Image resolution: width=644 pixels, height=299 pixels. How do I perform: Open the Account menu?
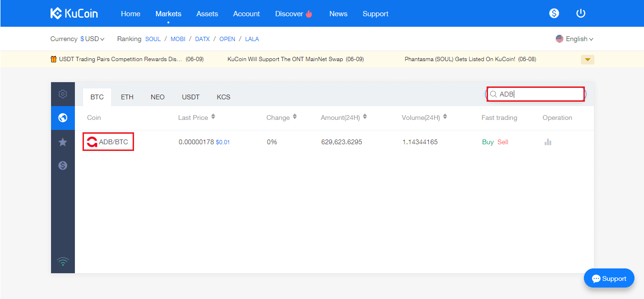247,14
